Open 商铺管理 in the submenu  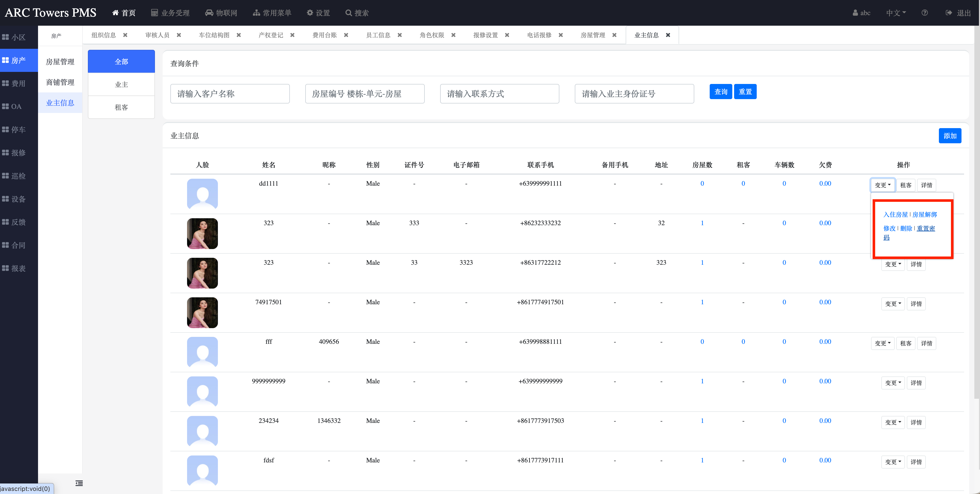point(60,82)
